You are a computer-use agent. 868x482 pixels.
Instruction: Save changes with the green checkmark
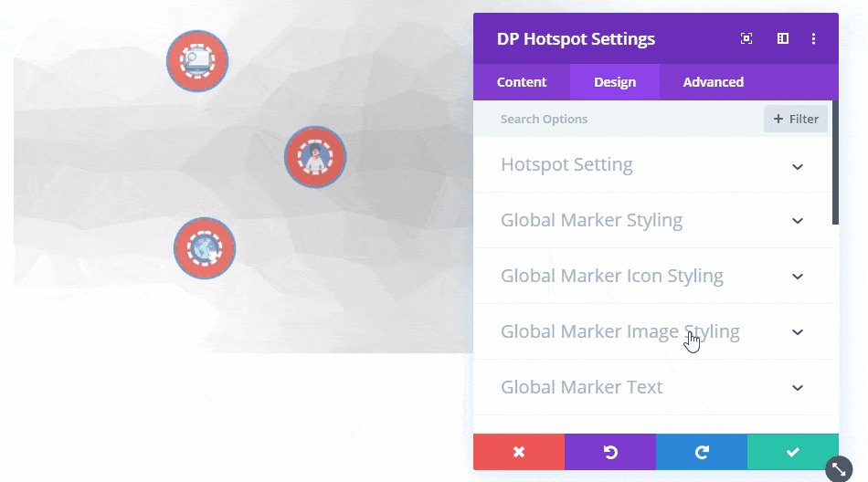[x=793, y=452]
